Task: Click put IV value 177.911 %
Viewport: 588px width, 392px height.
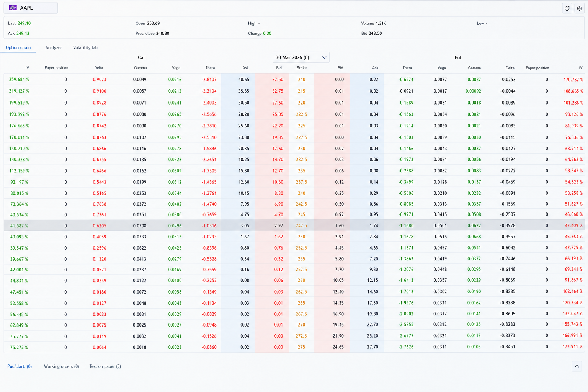Action: coord(573,347)
